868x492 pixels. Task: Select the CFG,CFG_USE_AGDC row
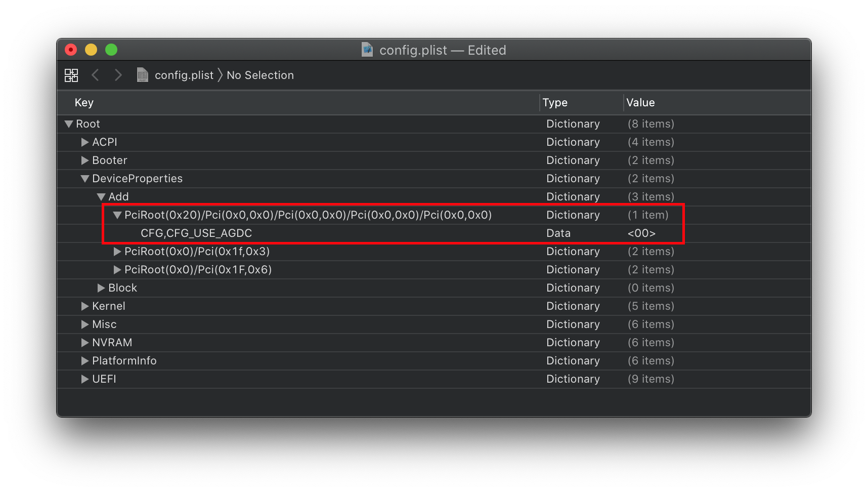(x=196, y=233)
